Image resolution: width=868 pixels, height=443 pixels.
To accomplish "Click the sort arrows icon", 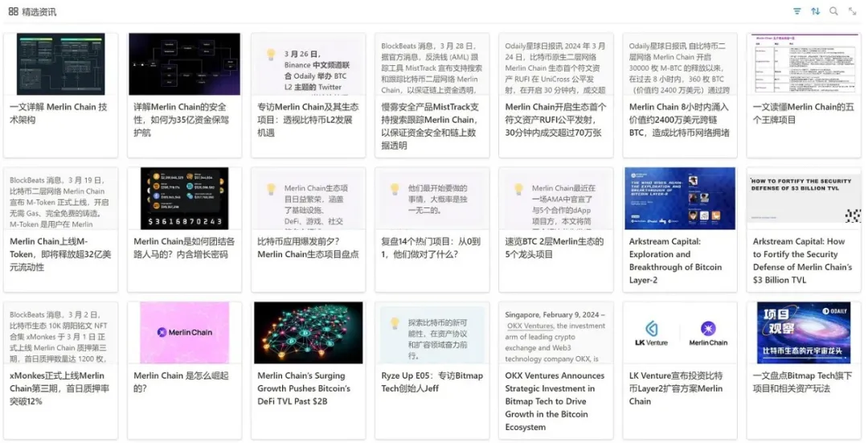I will (816, 11).
